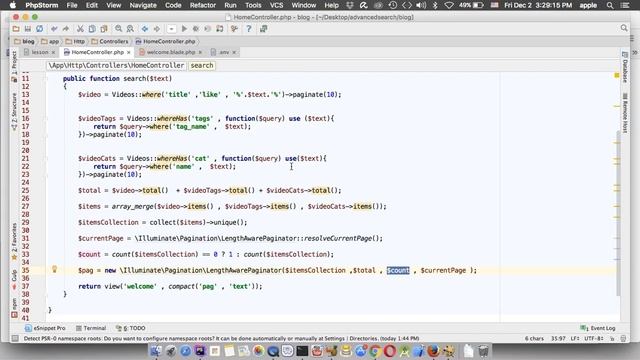Click the toolbar icon after the Stop button
The width and height of the screenshot is (640, 360).
pyautogui.click(x=220, y=29)
